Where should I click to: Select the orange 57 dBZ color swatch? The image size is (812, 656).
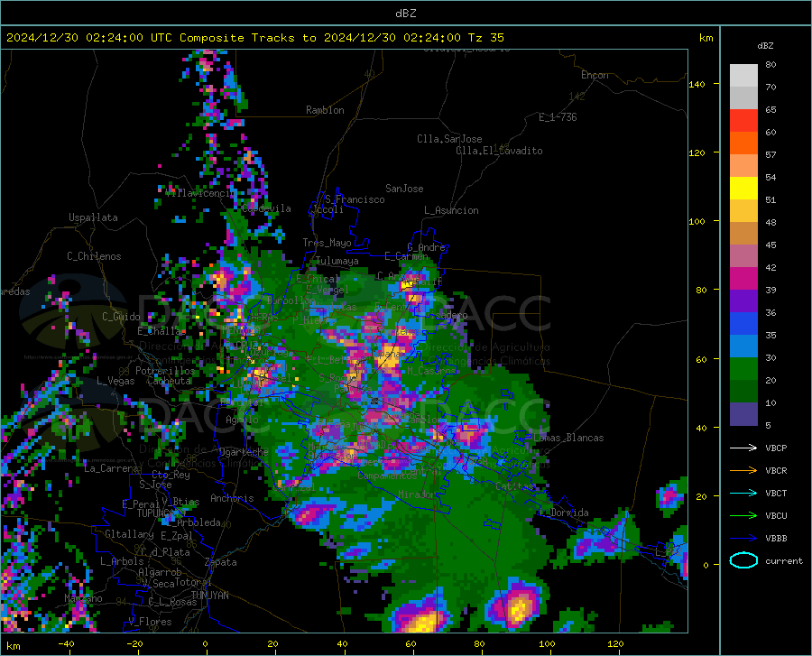(x=743, y=143)
